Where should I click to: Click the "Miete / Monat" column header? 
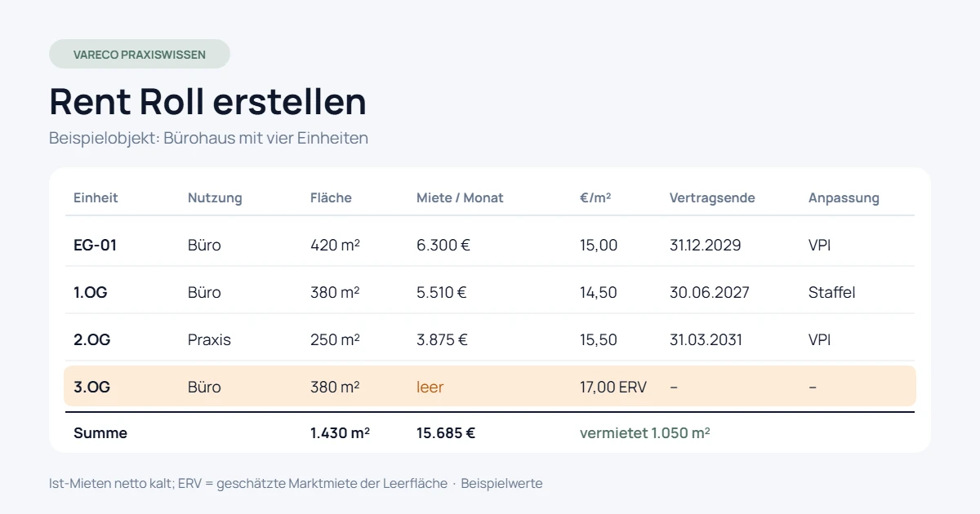coord(460,197)
